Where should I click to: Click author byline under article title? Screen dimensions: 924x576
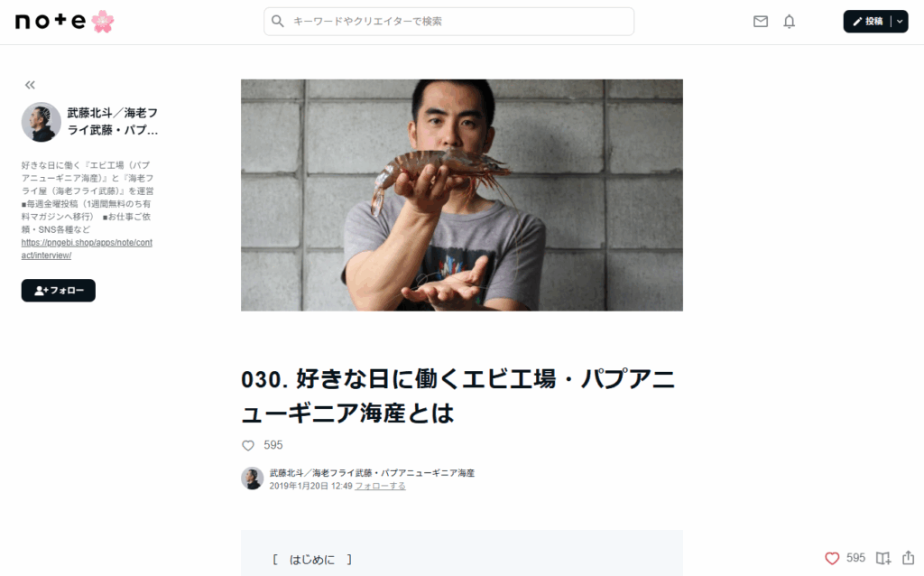pos(372,473)
